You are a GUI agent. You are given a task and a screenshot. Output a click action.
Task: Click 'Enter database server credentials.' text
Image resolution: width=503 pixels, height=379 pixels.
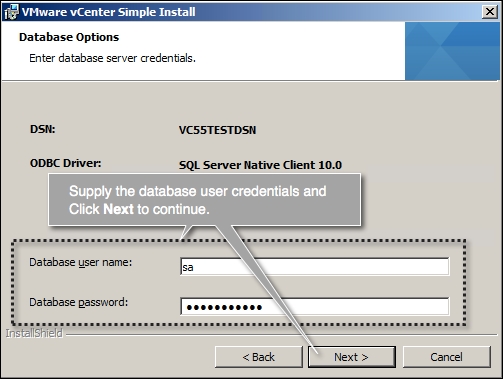pos(112,58)
